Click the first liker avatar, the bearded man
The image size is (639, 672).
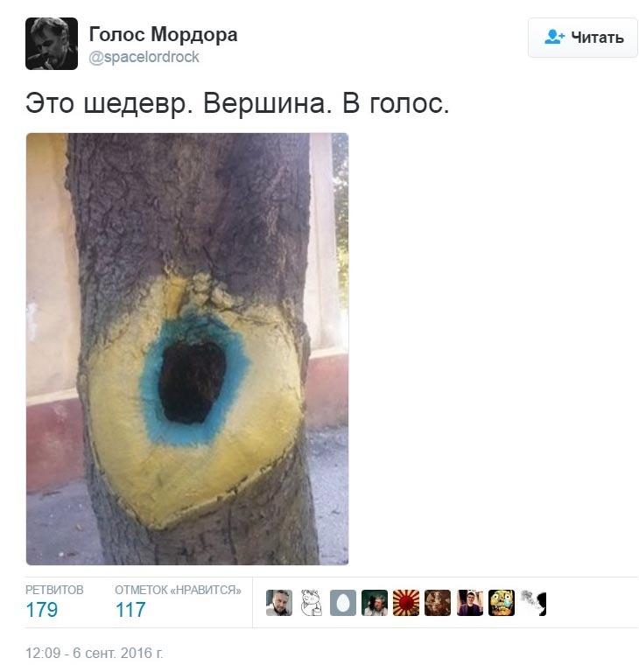(279, 603)
